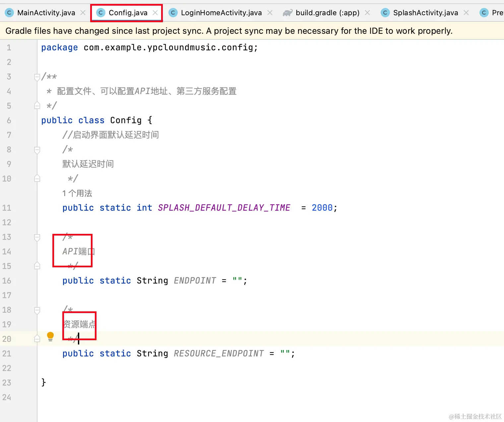Viewport: 504px width, 422px height.
Task: Open the 1个用法 usages hint above SPLASH_DEFAULT_DELAY_TIME
Action: (77, 193)
